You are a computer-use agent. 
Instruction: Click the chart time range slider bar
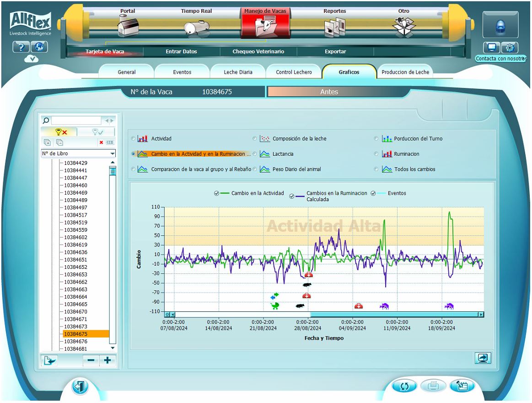point(394,315)
